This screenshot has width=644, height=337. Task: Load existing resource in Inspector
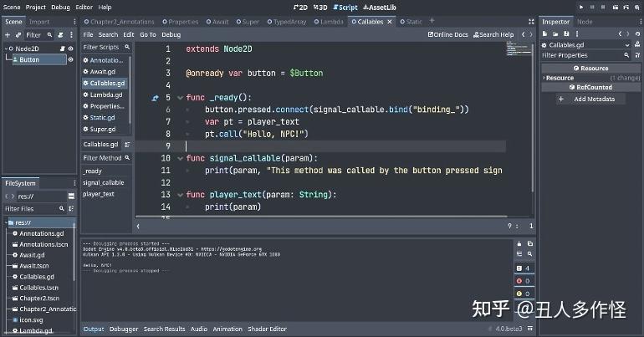(x=555, y=33)
